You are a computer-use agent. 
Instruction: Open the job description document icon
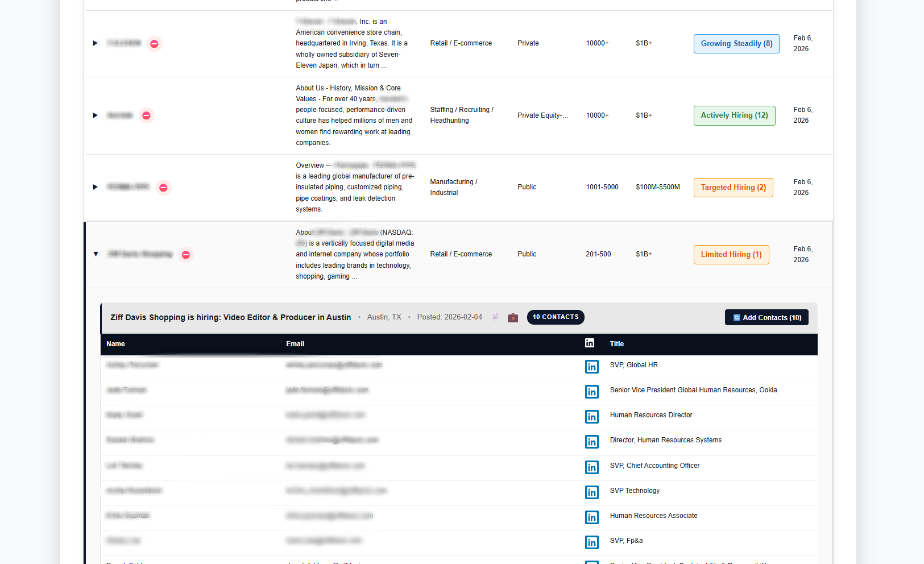point(495,317)
